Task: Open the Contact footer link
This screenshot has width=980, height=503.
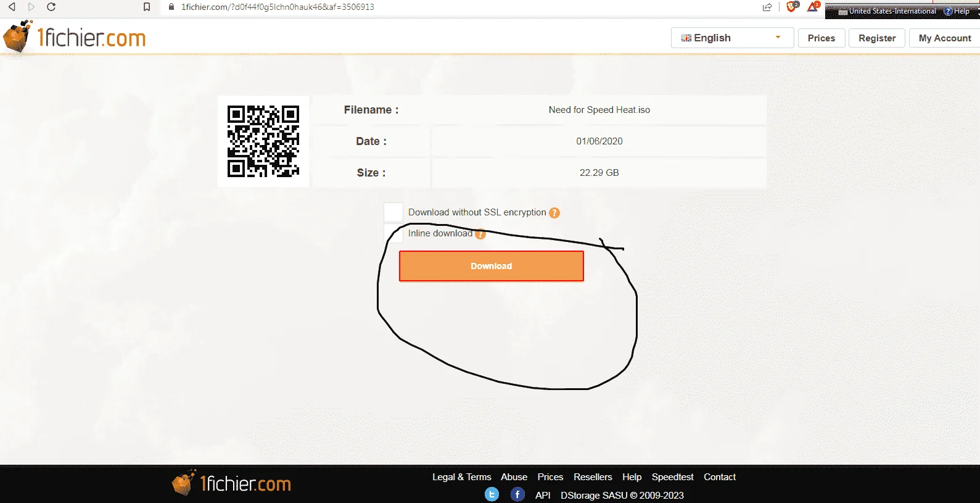Action: coord(720,477)
